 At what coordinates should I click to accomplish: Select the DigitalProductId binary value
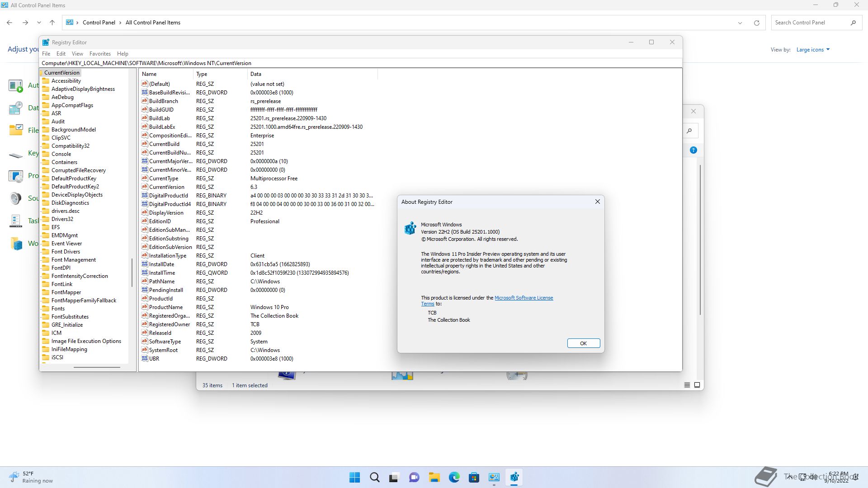[168, 196]
